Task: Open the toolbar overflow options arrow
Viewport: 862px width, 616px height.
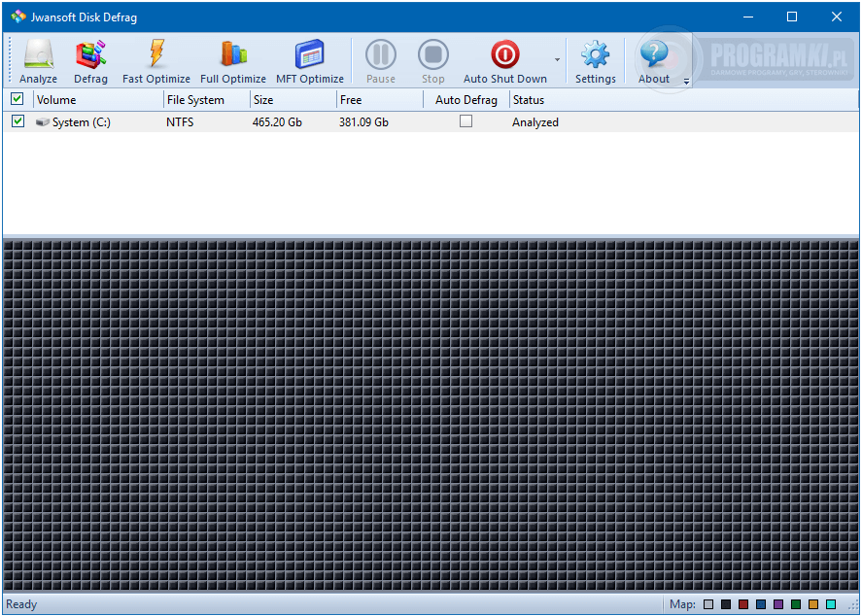Action: [686, 82]
